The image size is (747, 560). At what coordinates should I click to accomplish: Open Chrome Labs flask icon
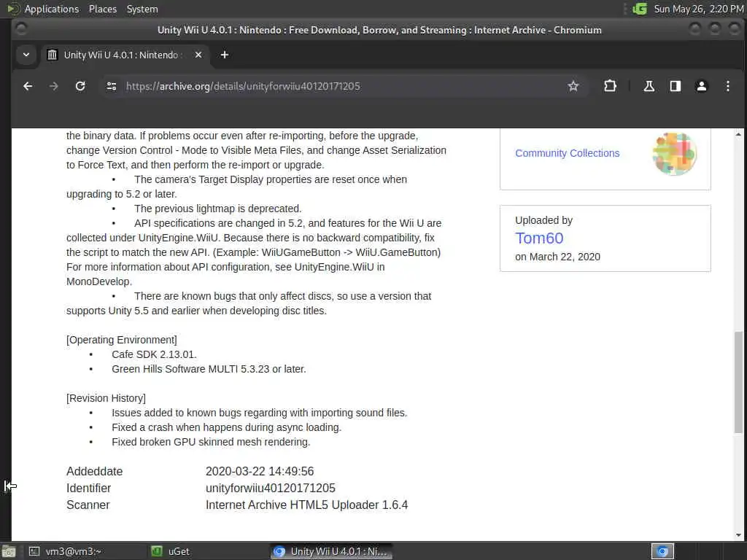pos(649,86)
